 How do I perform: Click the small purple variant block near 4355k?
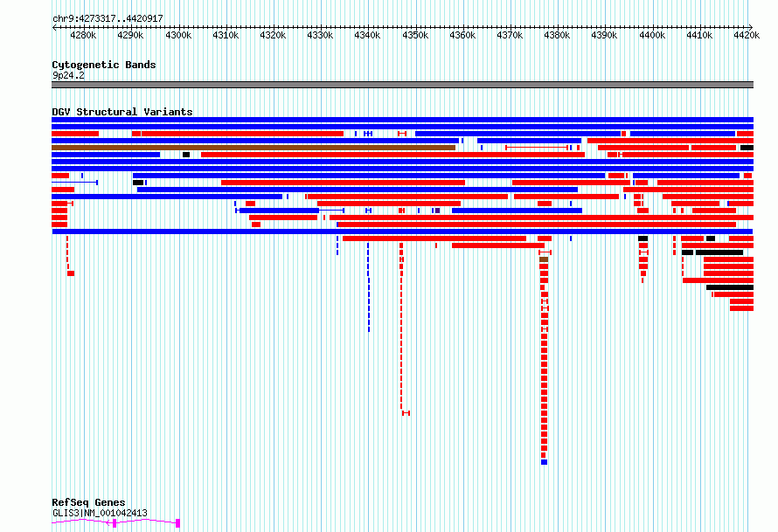click(x=437, y=211)
